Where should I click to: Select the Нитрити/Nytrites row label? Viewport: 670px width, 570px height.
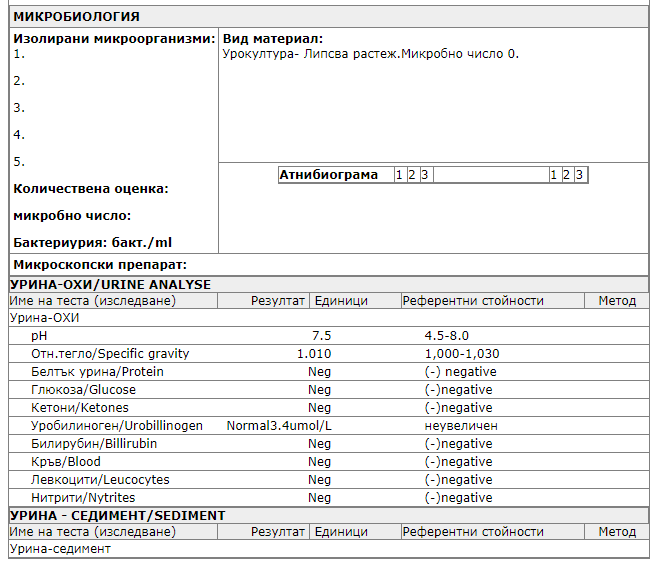[x=83, y=498]
